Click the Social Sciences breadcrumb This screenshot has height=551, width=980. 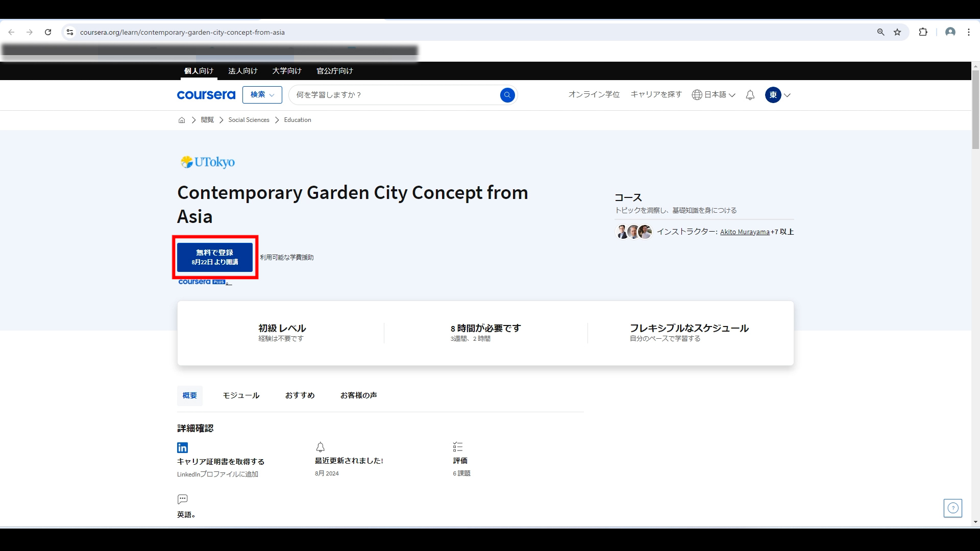click(x=249, y=120)
